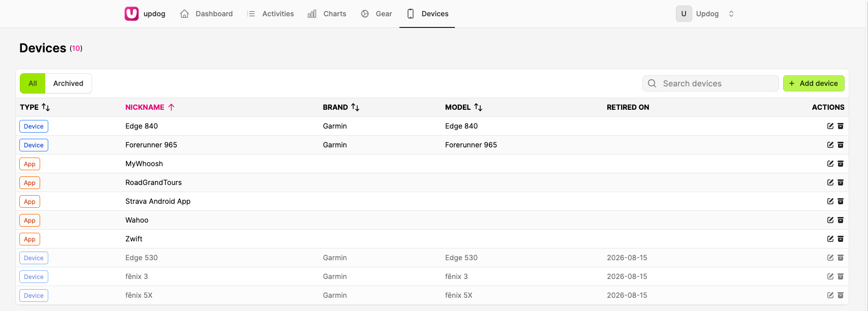The width and height of the screenshot is (868, 311).
Task: Show All devices filter
Action: (x=33, y=83)
